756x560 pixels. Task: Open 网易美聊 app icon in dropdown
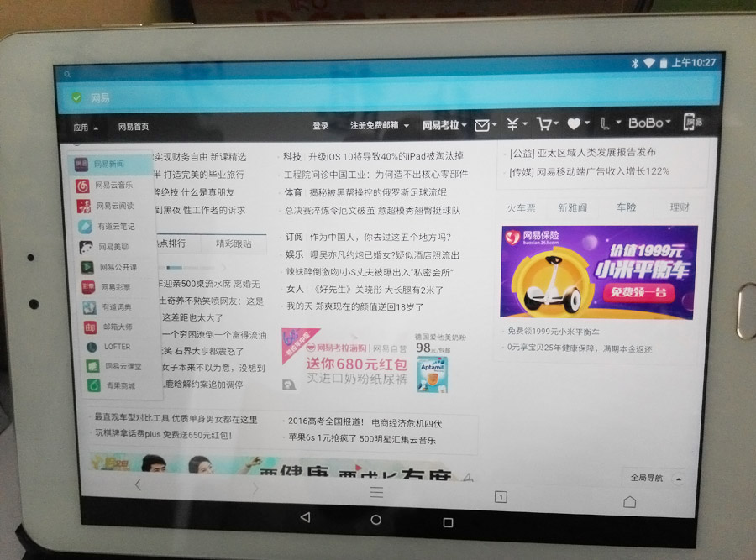click(x=87, y=247)
